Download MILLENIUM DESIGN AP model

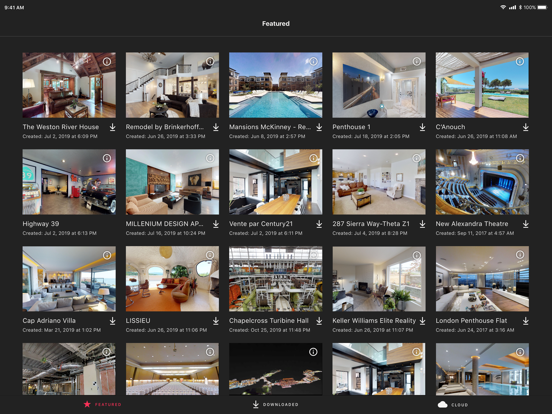215,224
